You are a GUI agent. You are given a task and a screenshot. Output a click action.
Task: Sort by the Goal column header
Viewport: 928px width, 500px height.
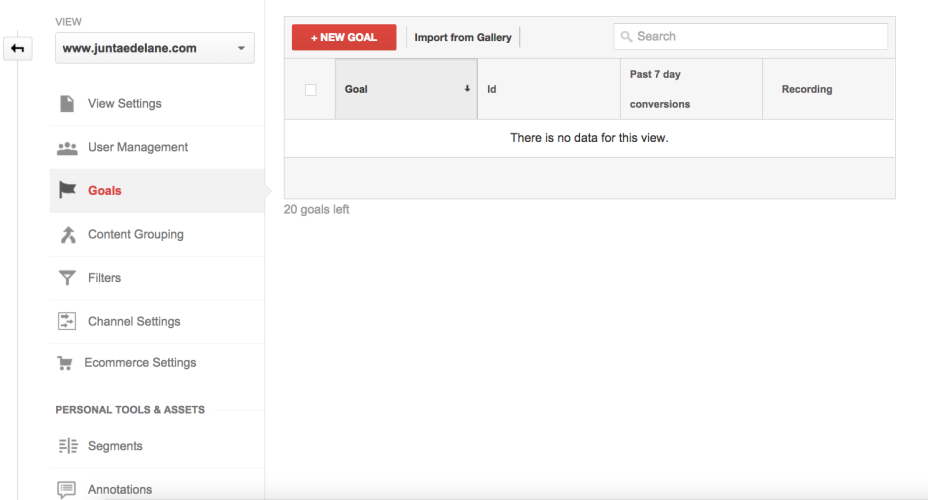[406, 89]
